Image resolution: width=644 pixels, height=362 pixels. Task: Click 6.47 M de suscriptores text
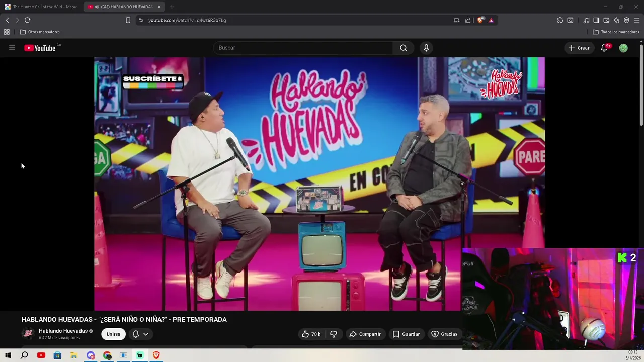click(x=59, y=338)
